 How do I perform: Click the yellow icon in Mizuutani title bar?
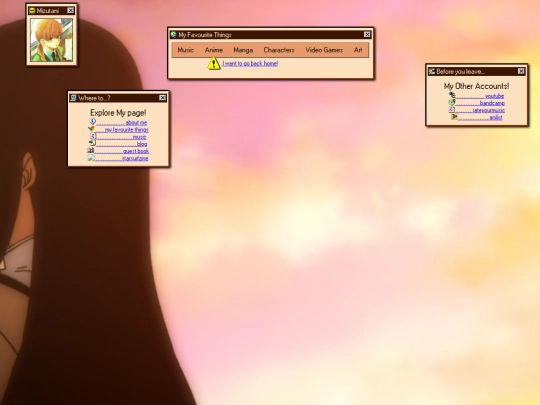[32, 11]
